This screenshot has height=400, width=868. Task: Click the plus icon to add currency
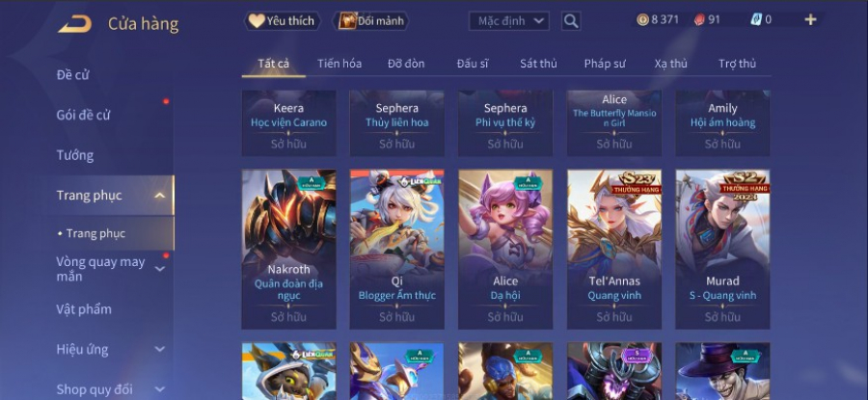click(810, 20)
